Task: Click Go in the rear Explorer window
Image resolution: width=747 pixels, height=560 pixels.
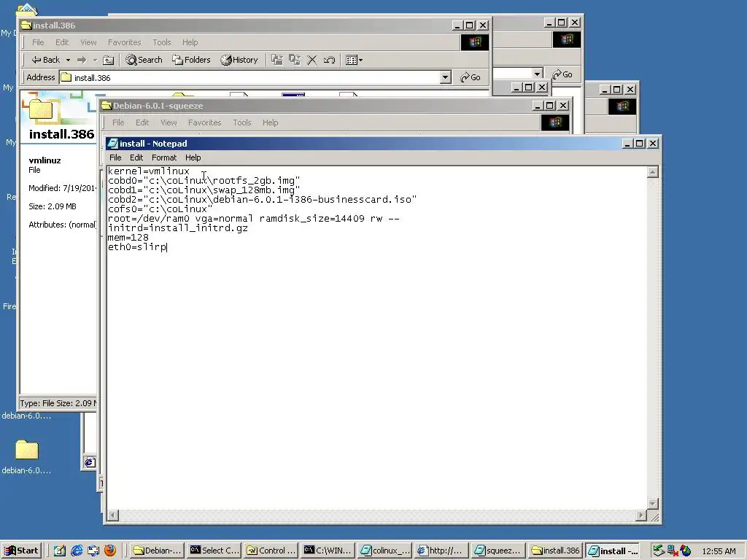Action: (562, 74)
